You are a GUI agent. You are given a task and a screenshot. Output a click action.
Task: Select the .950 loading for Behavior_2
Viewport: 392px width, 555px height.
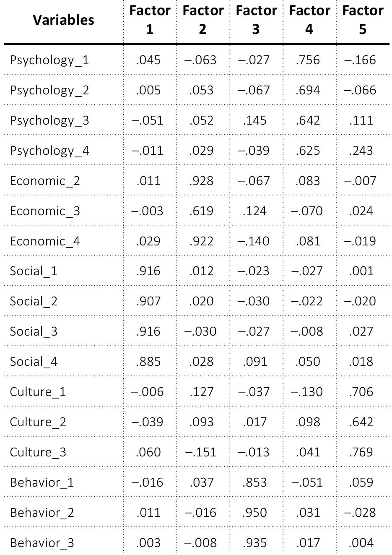pos(255,513)
